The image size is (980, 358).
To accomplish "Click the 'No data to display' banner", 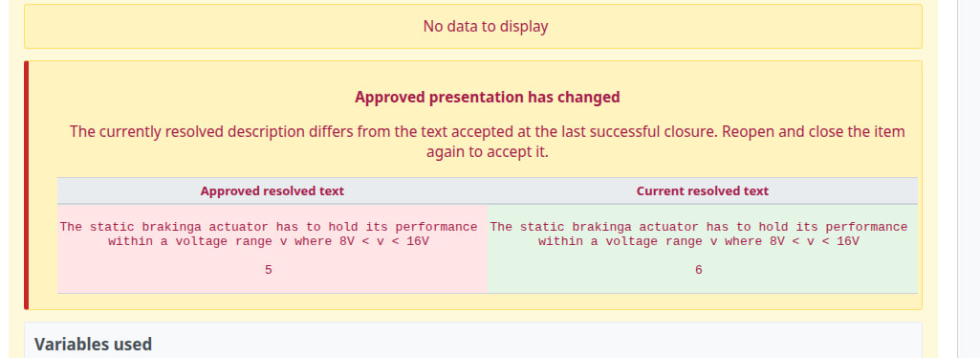I will coord(473,26).
